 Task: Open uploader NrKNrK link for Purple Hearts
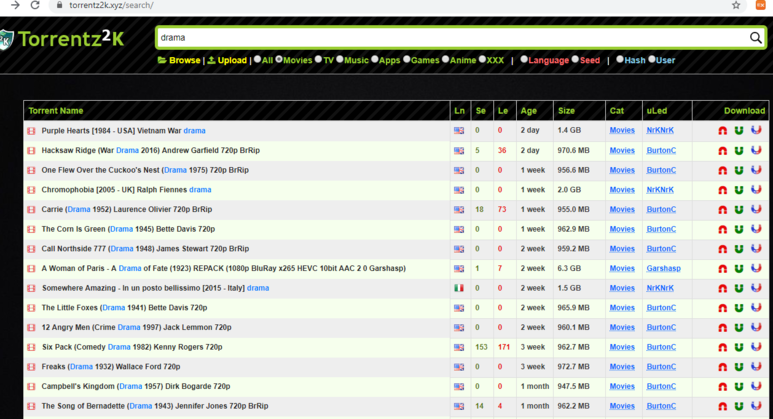tap(660, 131)
